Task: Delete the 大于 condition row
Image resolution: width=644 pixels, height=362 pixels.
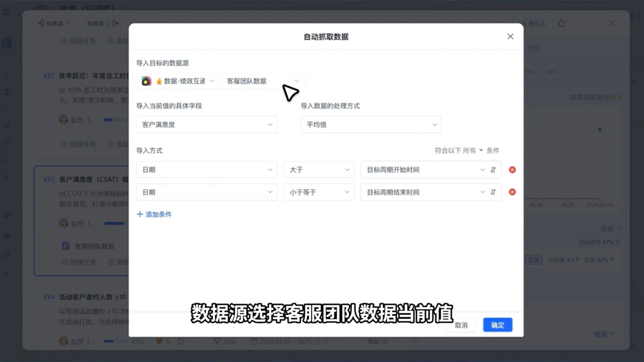Action: click(512, 170)
